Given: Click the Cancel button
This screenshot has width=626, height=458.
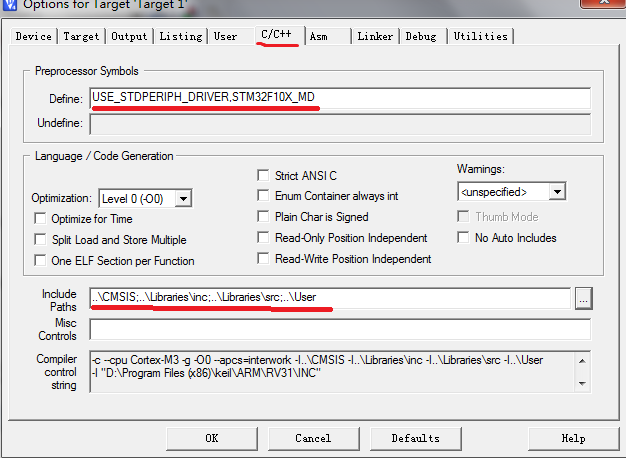Looking at the screenshot, I should pos(313,438).
